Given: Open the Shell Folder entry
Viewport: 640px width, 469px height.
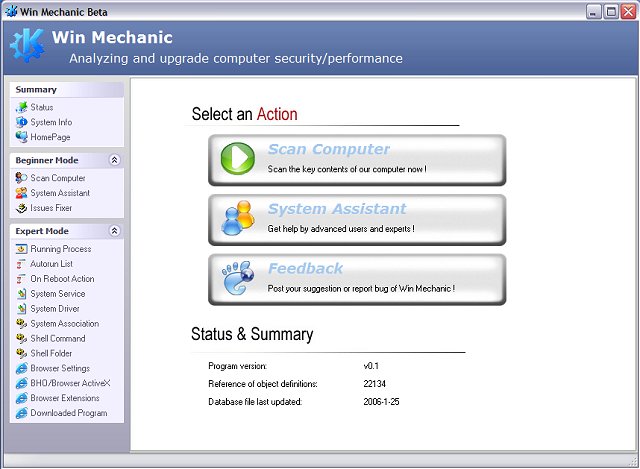Looking at the screenshot, I should point(51,353).
